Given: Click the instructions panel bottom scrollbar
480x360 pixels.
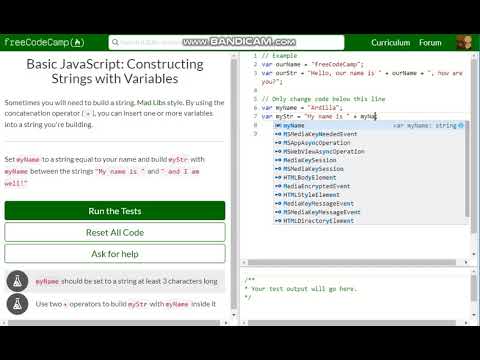Looking at the screenshot, I should [114, 323].
